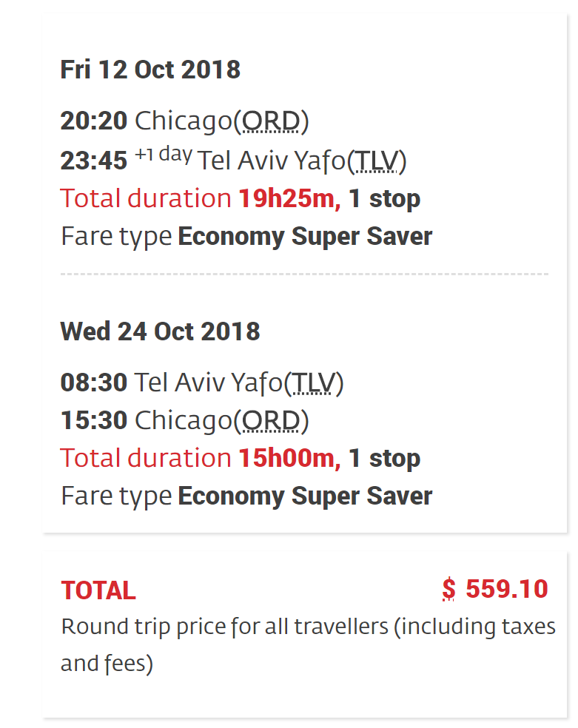Image resolution: width=578 pixels, height=728 pixels.
Task: Click the 20:20 Chicago departure time
Action: pyautogui.click(x=93, y=121)
